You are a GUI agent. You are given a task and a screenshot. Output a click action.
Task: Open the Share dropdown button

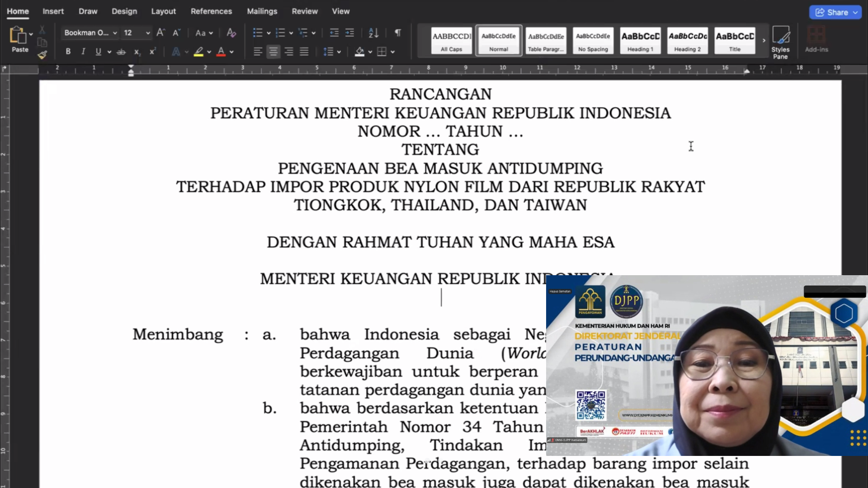point(835,13)
